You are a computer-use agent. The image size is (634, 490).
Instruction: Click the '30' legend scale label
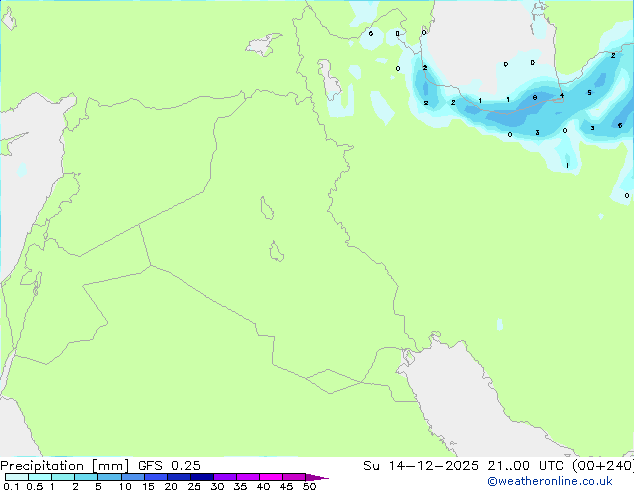point(218,486)
